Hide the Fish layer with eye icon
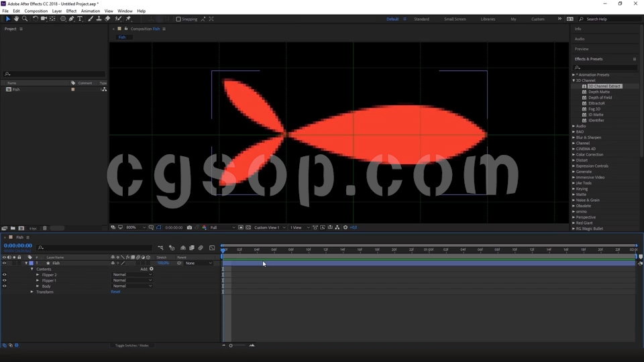 tap(5, 263)
